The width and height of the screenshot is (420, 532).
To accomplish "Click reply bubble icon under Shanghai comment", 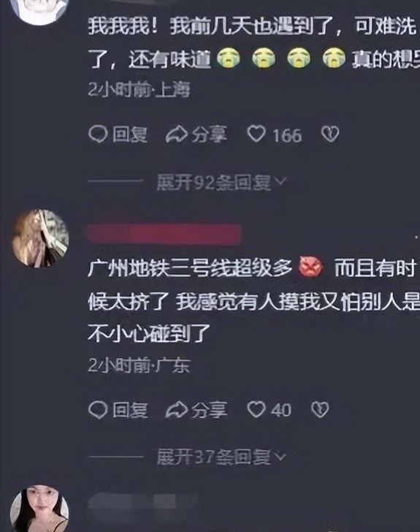I will pos(98,134).
